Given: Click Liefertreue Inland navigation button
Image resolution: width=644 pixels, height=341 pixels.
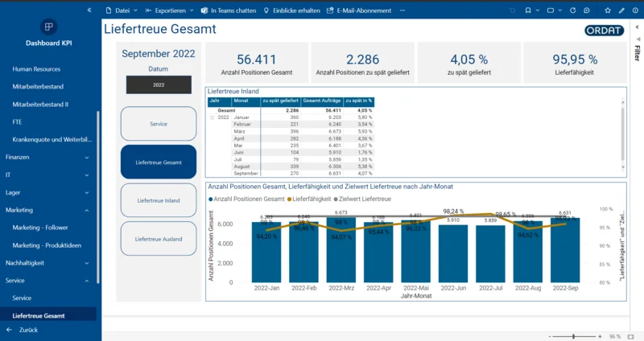Looking at the screenshot, I should click(159, 200).
